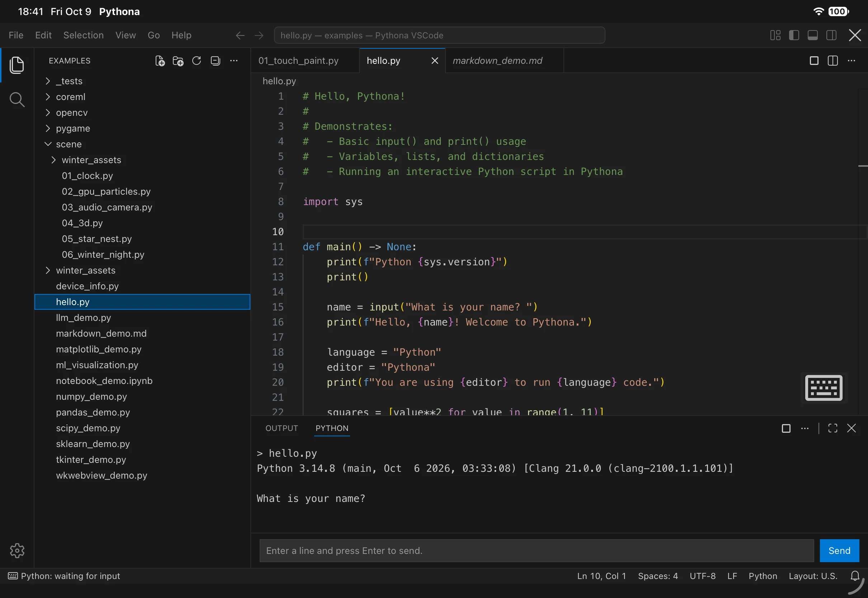The width and height of the screenshot is (868, 598).
Task: Click the square icon in panel header
Action: [786, 428]
